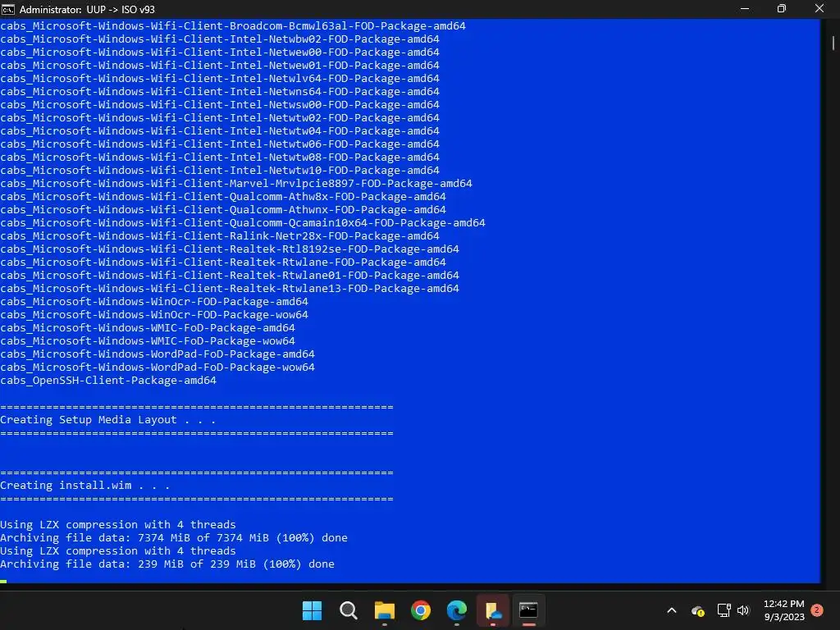Image resolution: width=840 pixels, height=630 pixels.
Task: Click the Intel-Netwlv64 package line
Action: 220,78
